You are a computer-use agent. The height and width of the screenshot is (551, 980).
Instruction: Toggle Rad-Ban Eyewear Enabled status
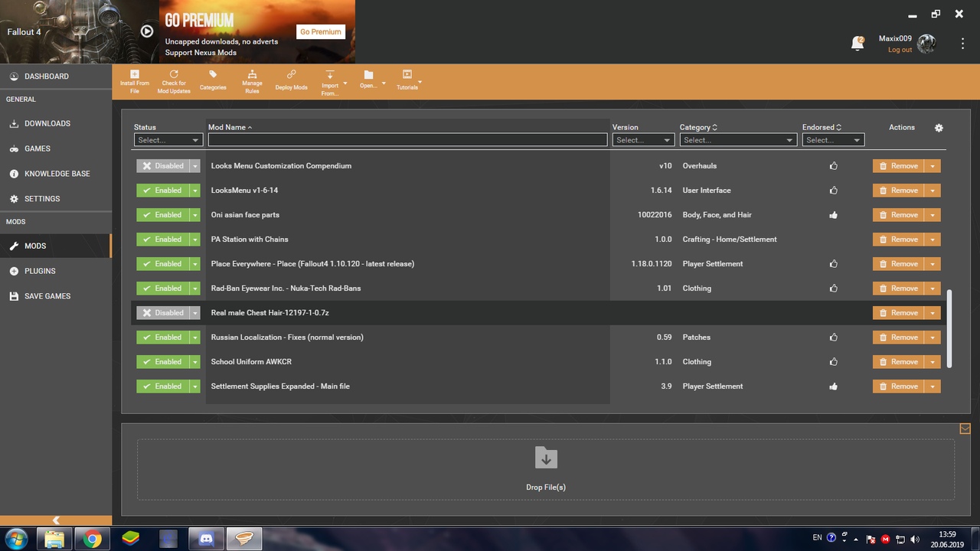(x=162, y=289)
